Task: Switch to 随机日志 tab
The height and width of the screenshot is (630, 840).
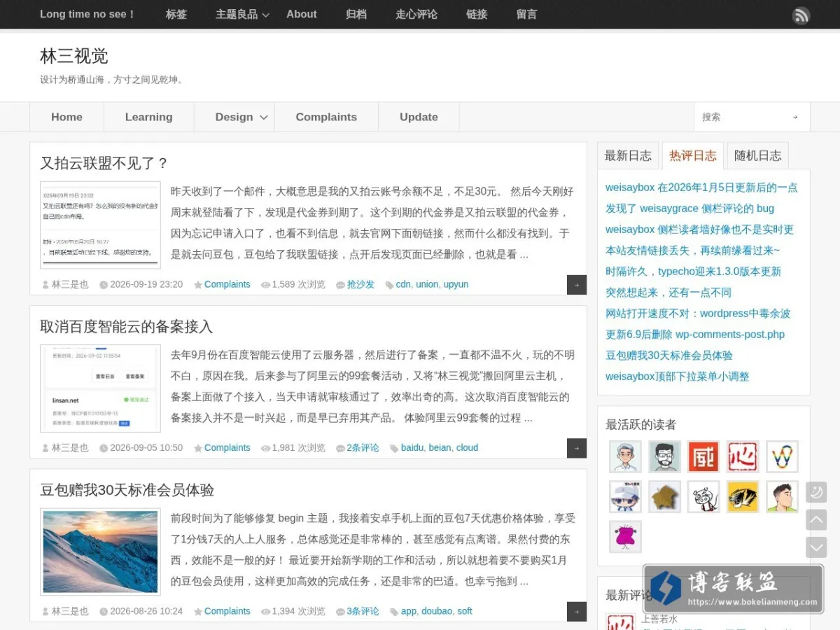Action: (758, 155)
